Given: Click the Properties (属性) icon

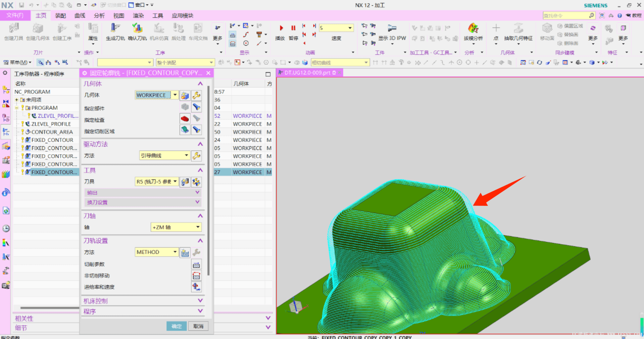Looking at the screenshot, I should click(93, 28).
